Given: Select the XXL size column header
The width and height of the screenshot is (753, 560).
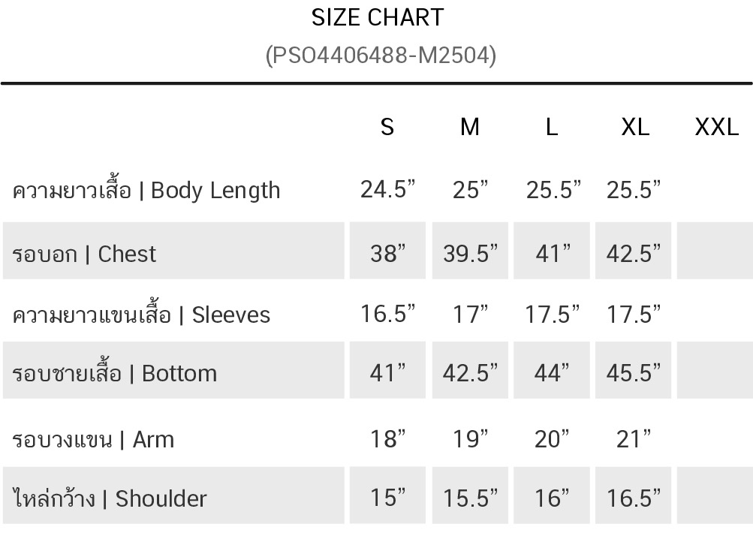Looking at the screenshot, I should pos(716,128).
